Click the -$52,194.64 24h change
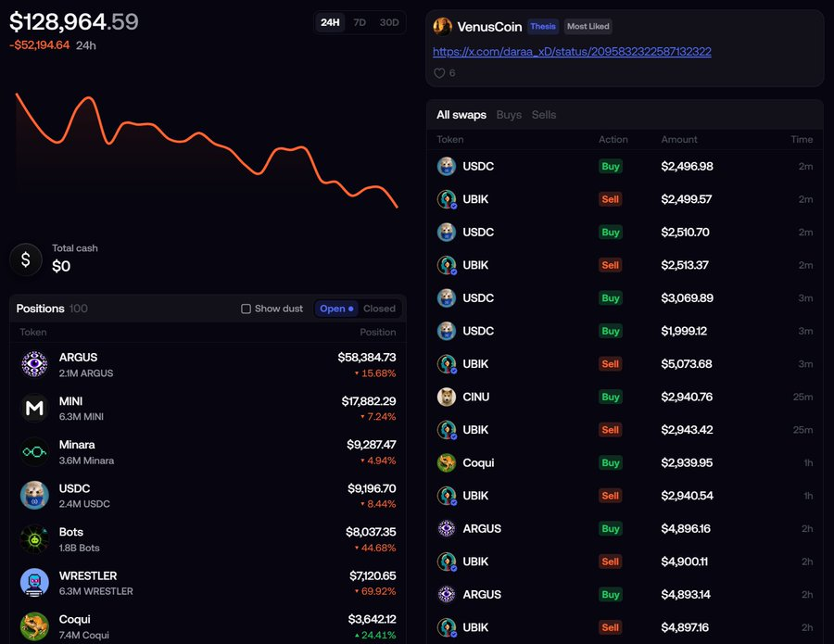Screen dimensions: 834x644 coord(39,45)
